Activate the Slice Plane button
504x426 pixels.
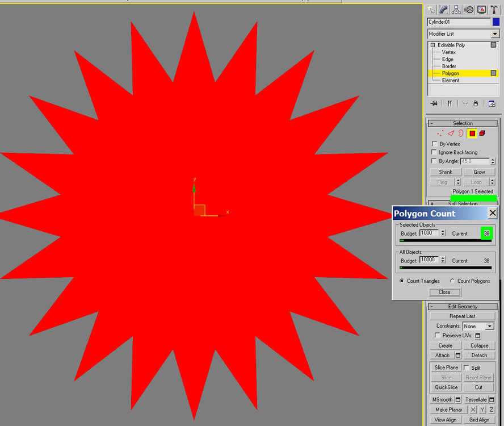point(446,367)
